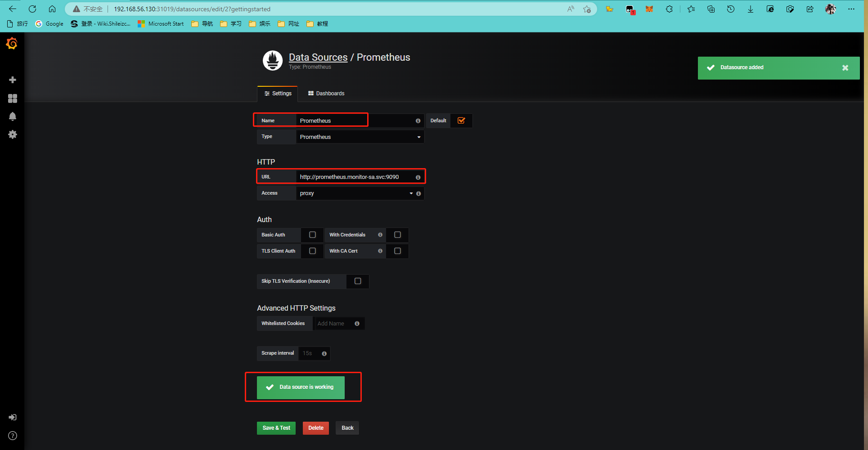This screenshot has width=868, height=450.
Task: Click the info icon beside Name field
Action: pyautogui.click(x=418, y=121)
